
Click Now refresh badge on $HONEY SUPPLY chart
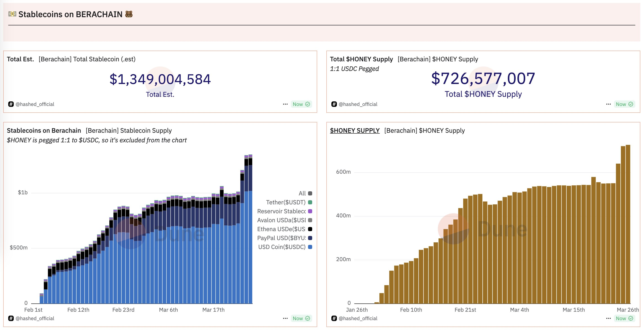624,318
